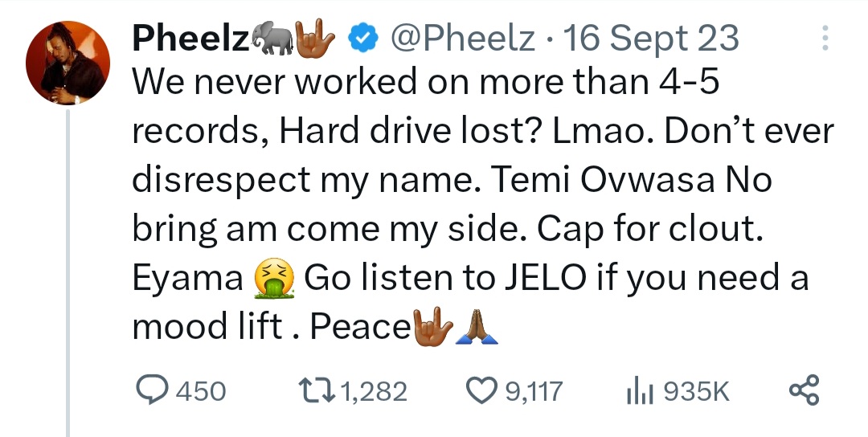Click the 16 Sept 23 timestamp
The width and height of the screenshot is (868, 437).
(x=652, y=37)
